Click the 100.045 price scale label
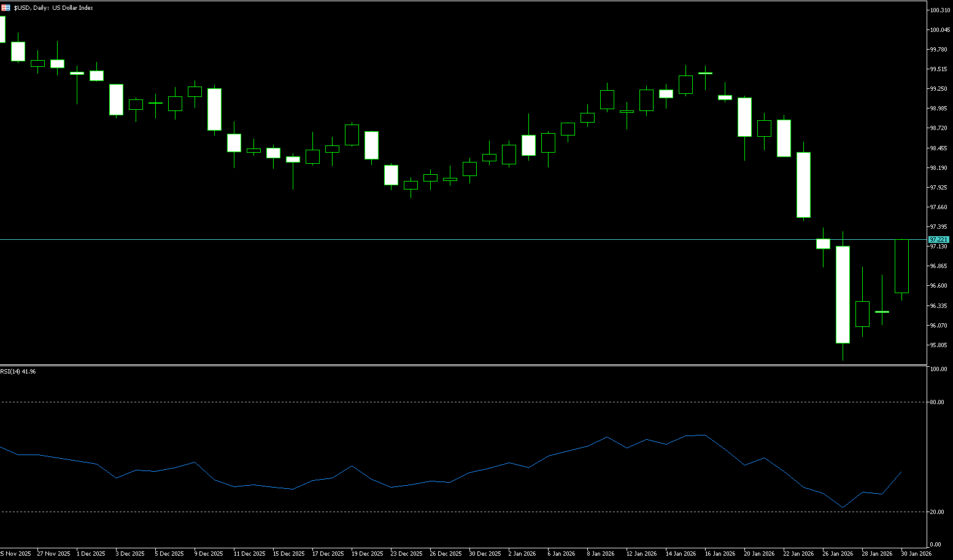 939,29
